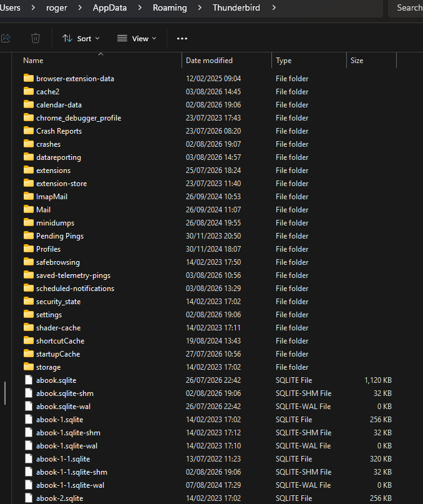Select the storage folder icon
423x504 pixels.
click(29, 367)
